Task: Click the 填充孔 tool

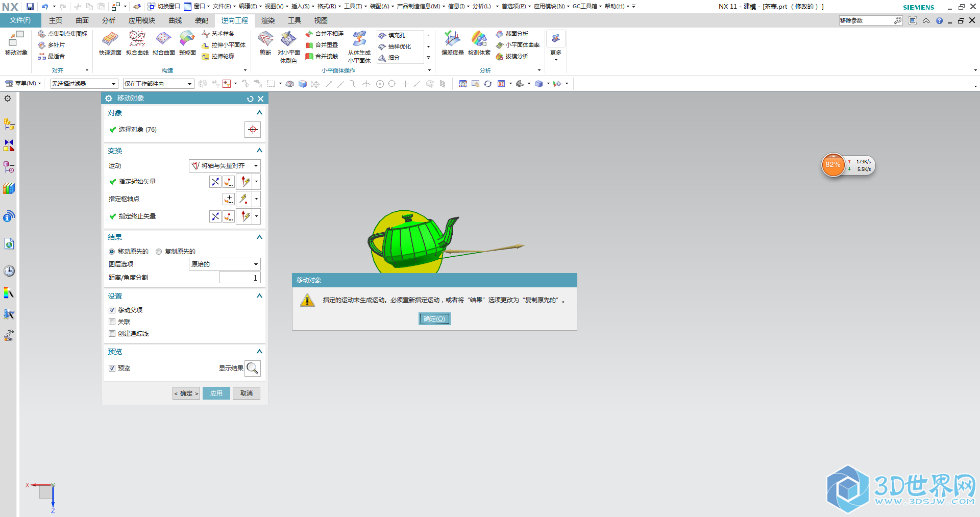Action: tap(391, 35)
